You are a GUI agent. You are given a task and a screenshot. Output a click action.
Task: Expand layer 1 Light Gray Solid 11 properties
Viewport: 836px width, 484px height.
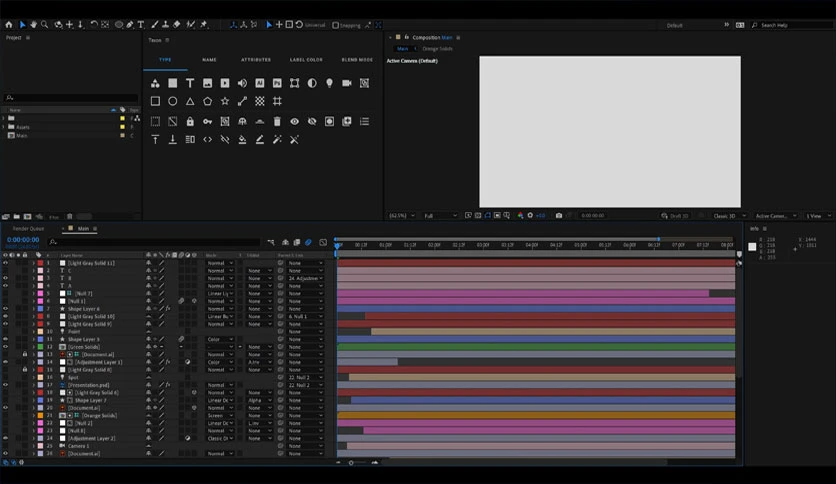tap(34, 263)
